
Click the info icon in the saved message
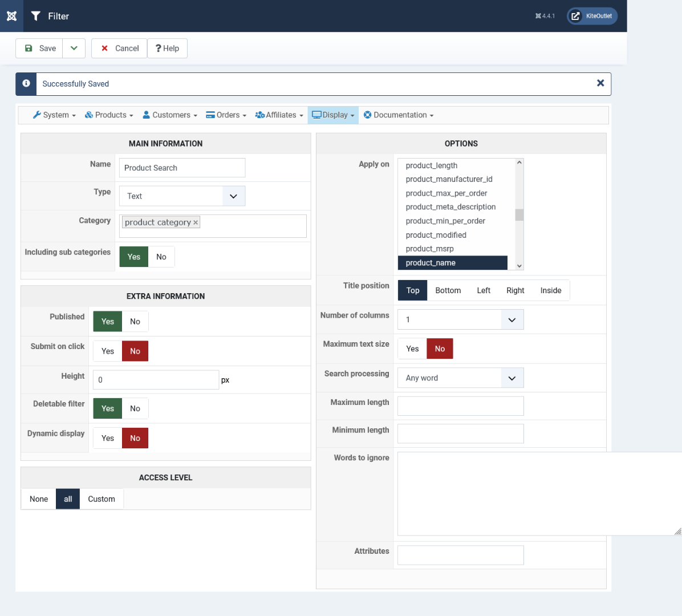[26, 83]
